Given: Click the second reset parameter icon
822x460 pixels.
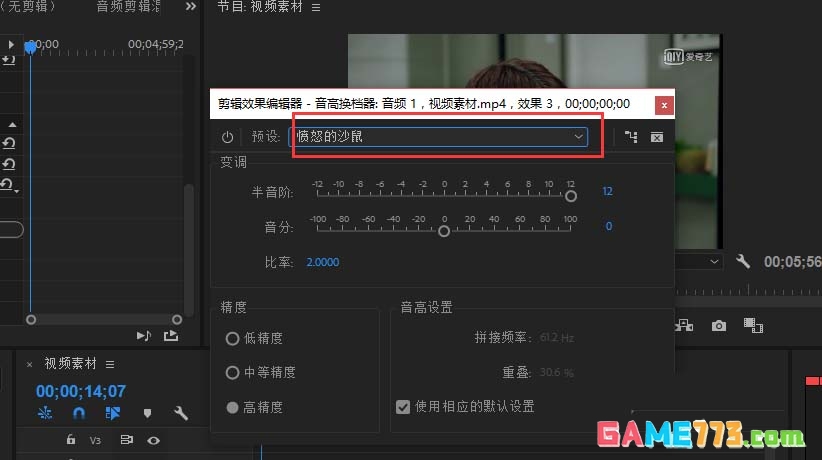Looking at the screenshot, I should pyautogui.click(x=8, y=164).
